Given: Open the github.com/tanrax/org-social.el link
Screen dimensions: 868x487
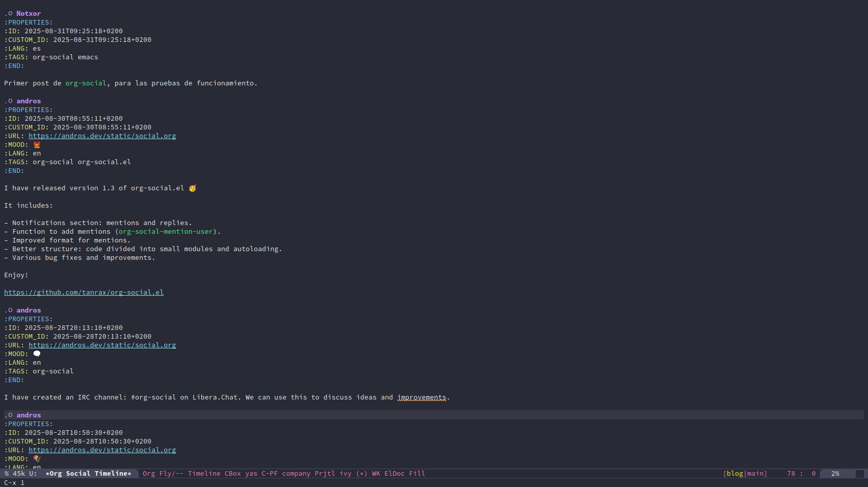Looking at the screenshot, I should tap(84, 293).
